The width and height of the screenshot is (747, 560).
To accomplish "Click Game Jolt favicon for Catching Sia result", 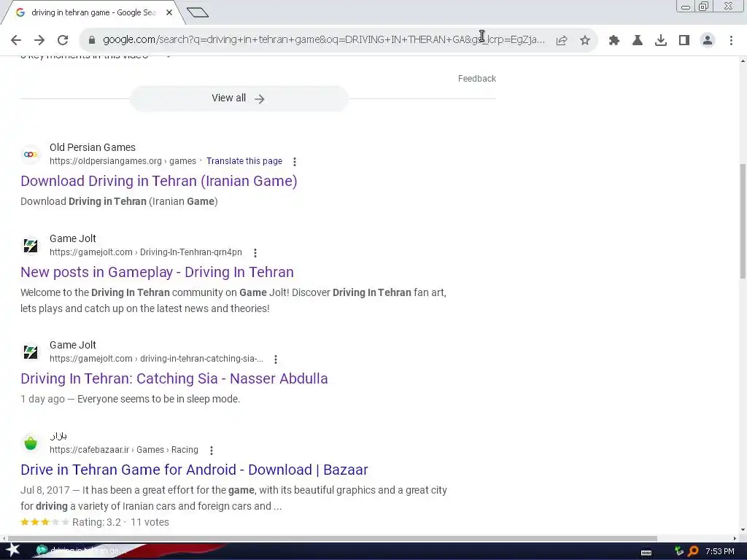I will click(x=31, y=352).
